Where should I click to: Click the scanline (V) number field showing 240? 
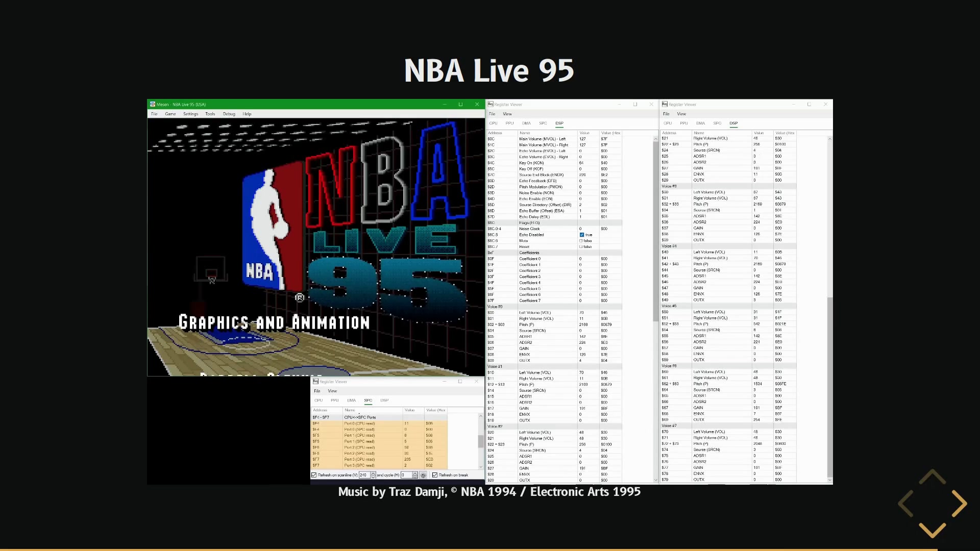[x=364, y=475]
